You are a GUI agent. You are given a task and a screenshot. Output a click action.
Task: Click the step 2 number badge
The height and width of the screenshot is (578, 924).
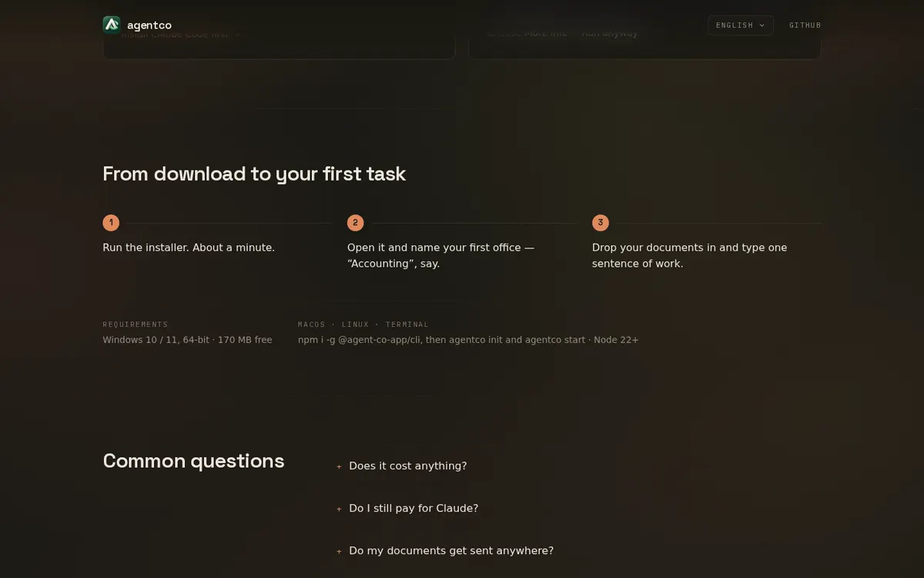point(355,223)
